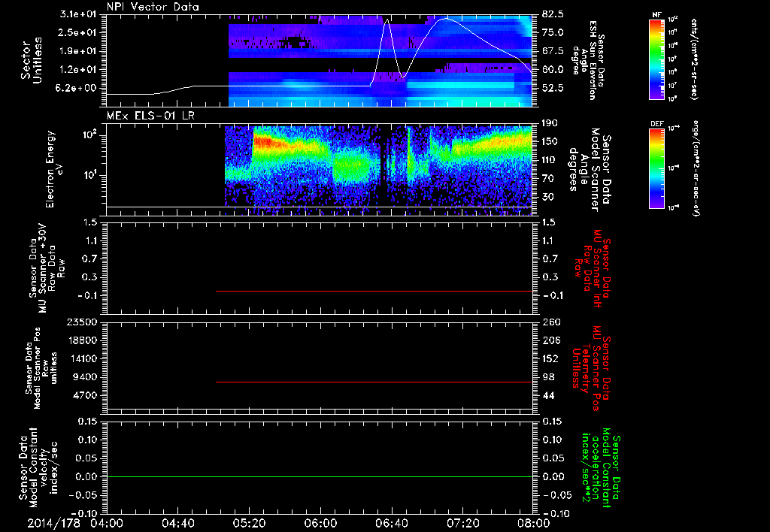770x532 pixels.
Task: Click the red MU Scanner +30V raw data line
Action: point(374,291)
